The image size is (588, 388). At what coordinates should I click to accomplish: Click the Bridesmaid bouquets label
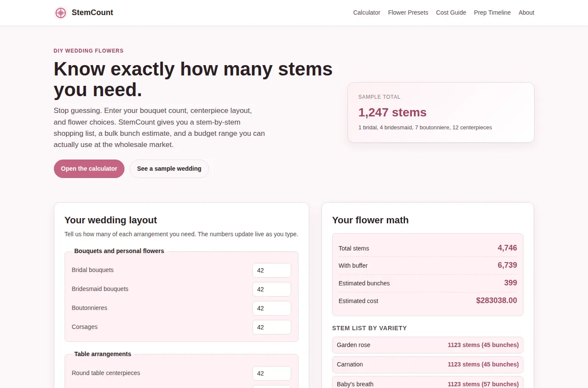[x=100, y=289]
